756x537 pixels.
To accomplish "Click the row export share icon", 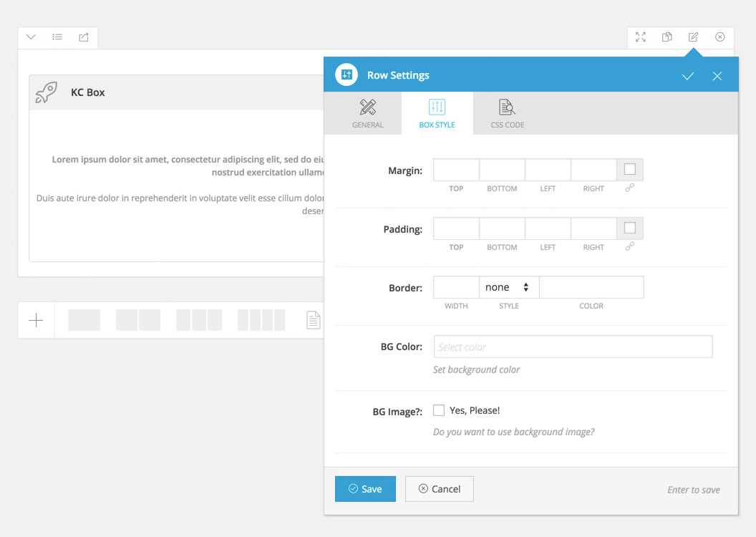I will (x=84, y=37).
